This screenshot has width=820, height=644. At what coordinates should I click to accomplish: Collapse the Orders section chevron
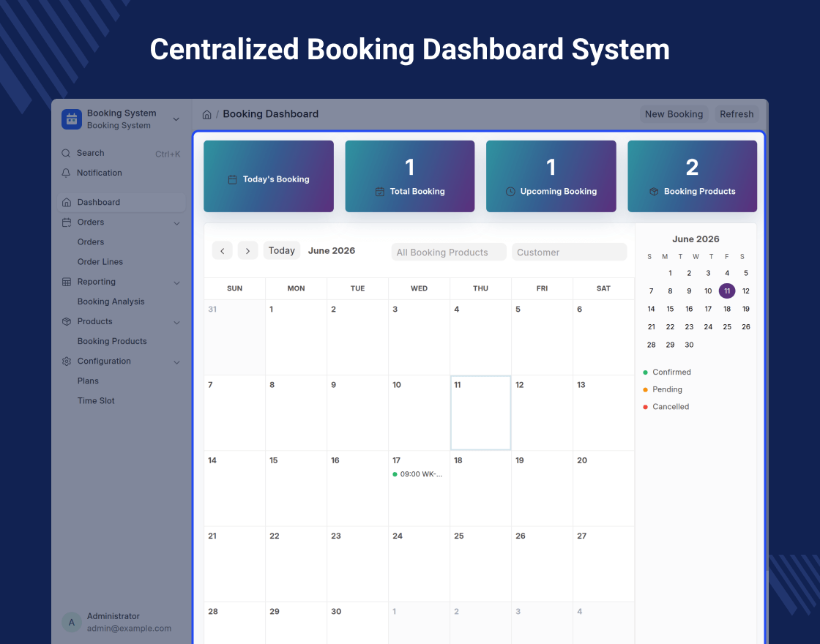point(176,223)
